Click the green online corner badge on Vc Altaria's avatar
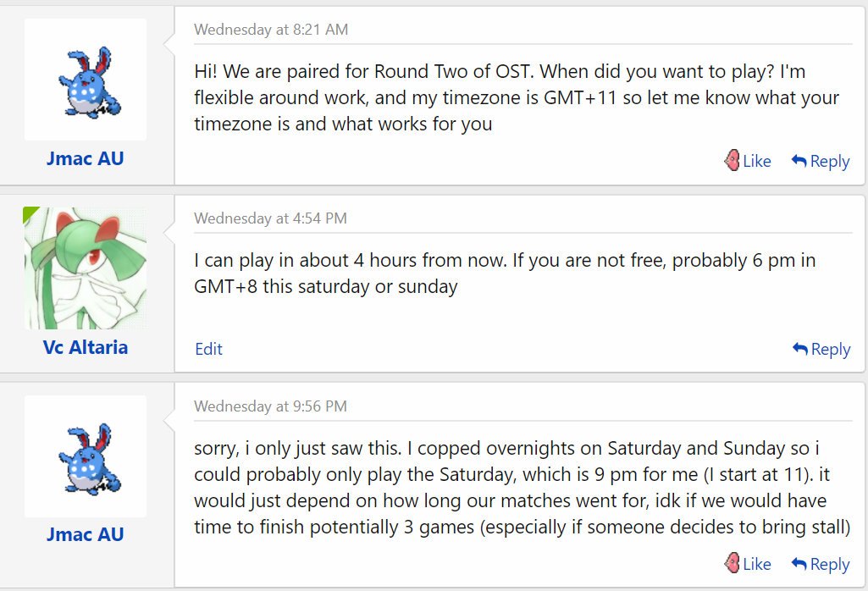The width and height of the screenshot is (868, 591). click(x=30, y=213)
